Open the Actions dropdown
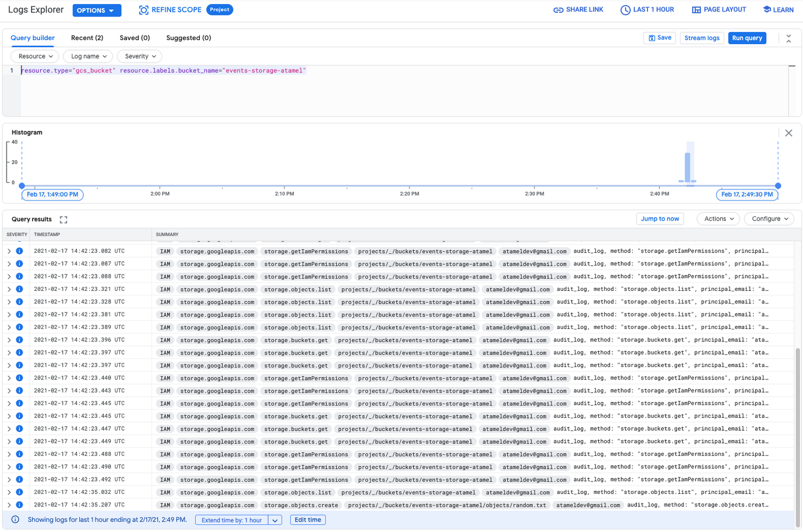803x532 pixels. [x=719, y=219]
